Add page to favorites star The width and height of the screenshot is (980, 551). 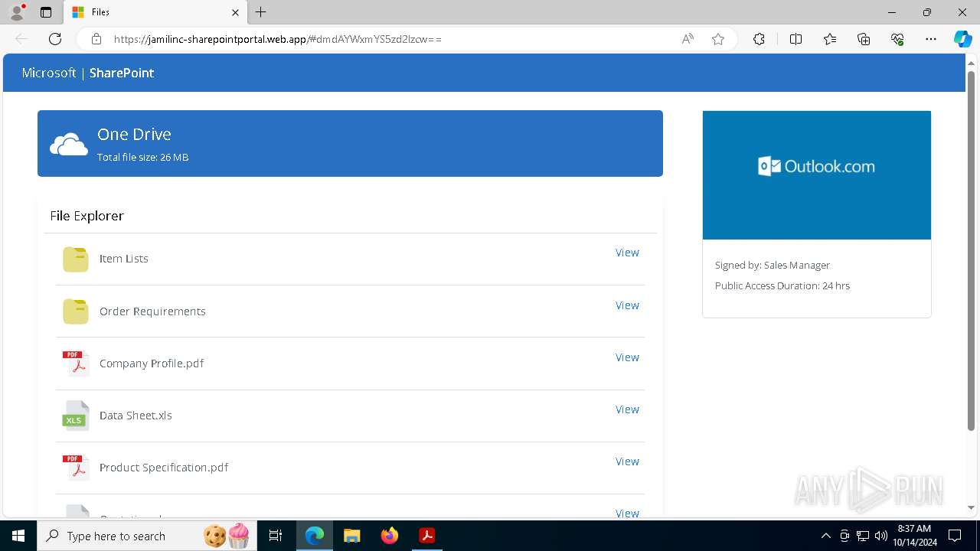coord(718,39)
